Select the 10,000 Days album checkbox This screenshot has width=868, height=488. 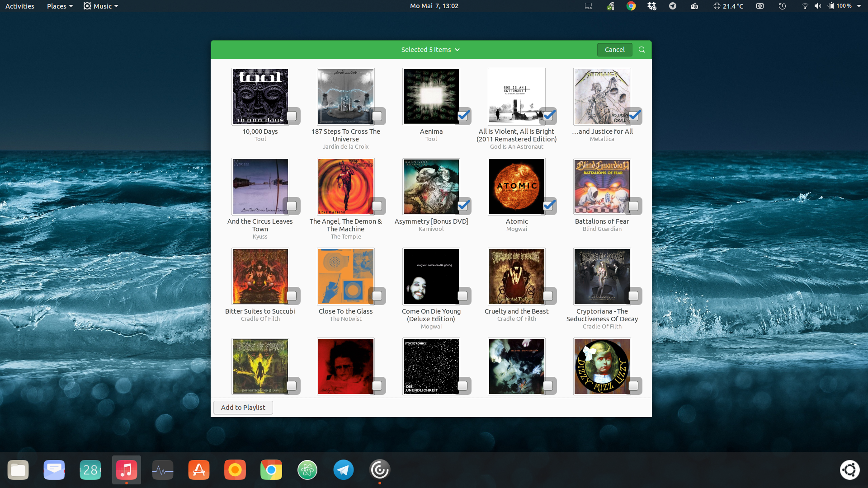[x=292, y=116]
